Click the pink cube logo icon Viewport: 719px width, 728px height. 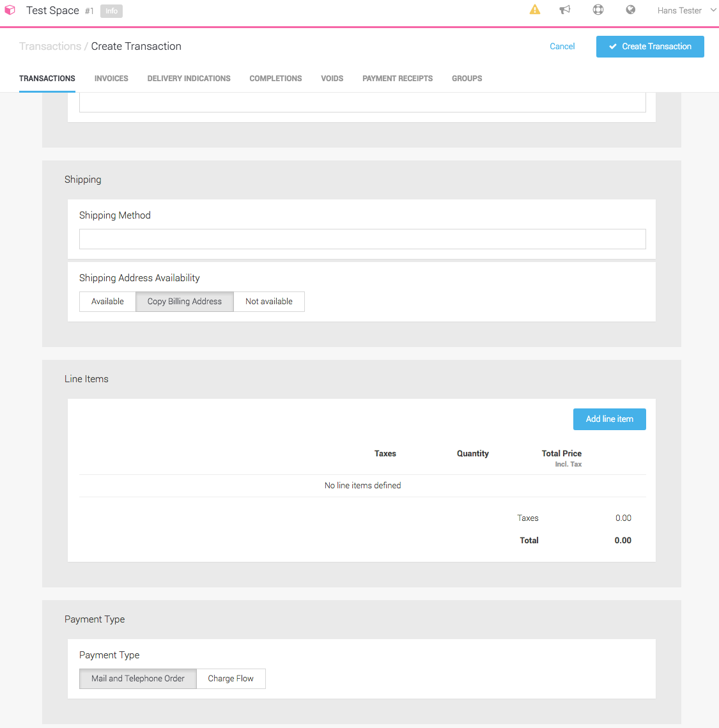(x=10, y=10)
